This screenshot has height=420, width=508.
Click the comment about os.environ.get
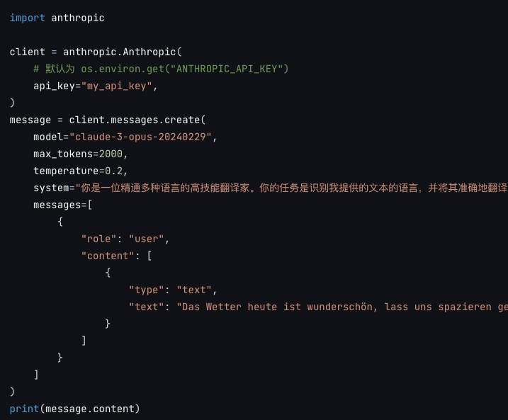pyautogui.click(x=161, y=69)
